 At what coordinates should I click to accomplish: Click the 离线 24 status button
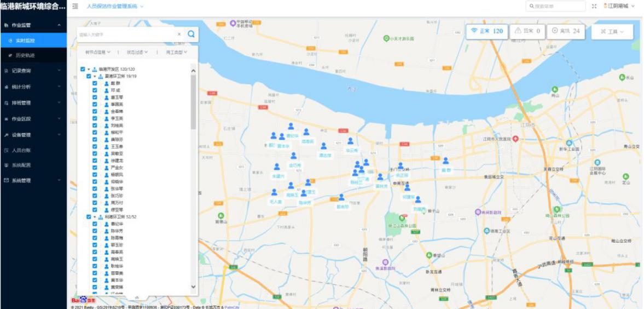[x=566, y=31]
